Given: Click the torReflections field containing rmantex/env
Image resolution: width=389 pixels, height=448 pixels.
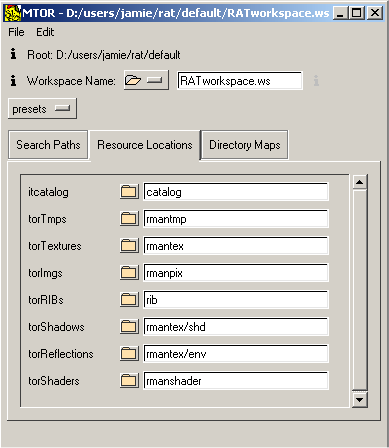Looking at the screenshot, I should point(236,354).
